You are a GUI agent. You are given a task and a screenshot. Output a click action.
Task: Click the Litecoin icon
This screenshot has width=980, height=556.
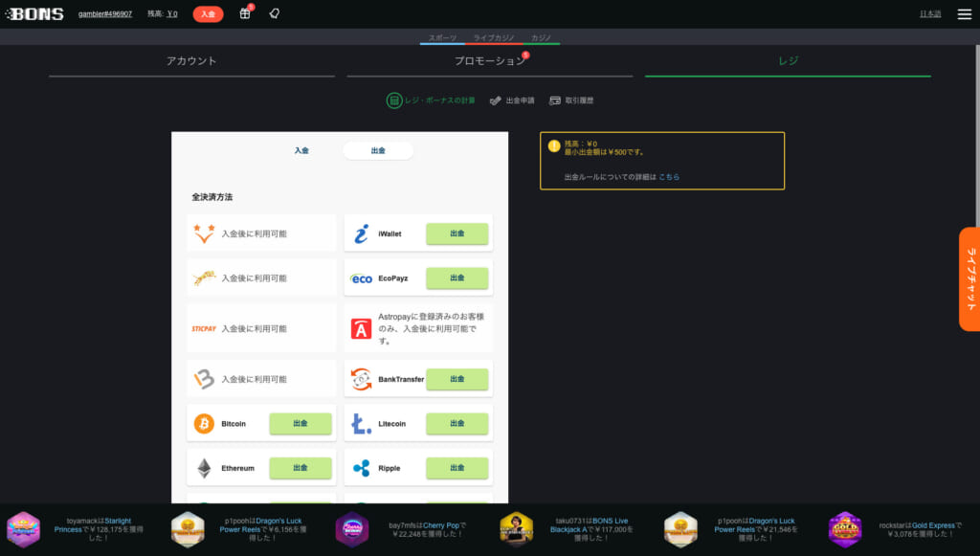[361, 424]
